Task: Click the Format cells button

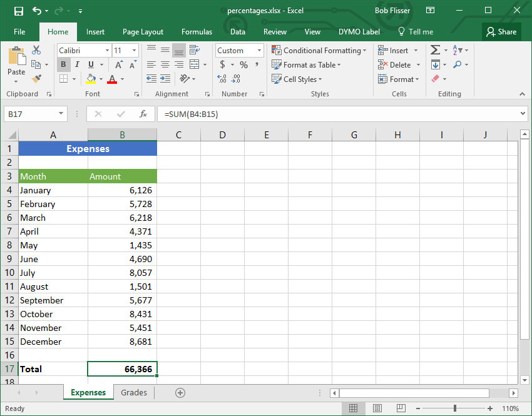Action: [x=399, y=79]
